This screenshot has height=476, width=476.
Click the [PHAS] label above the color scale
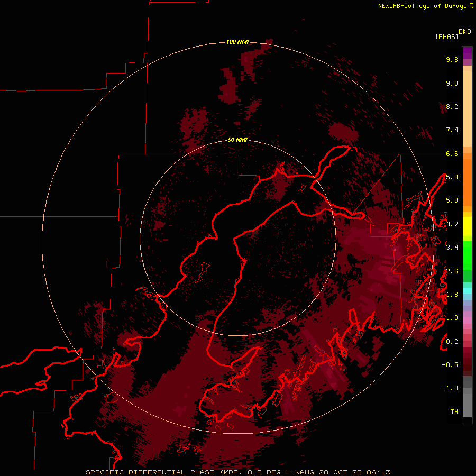coord(447,36)
